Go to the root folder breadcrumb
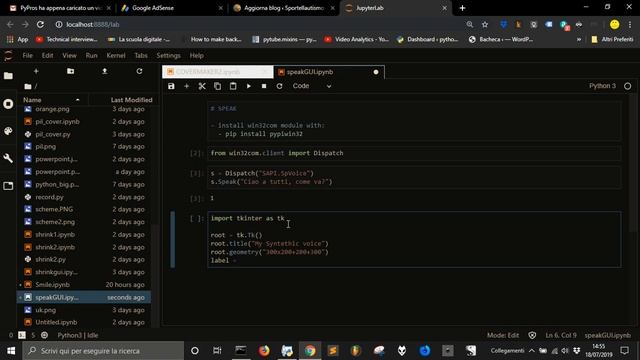The height and width of the screenshot is (360, 640). pyautogui.click(x=28, y=86)
